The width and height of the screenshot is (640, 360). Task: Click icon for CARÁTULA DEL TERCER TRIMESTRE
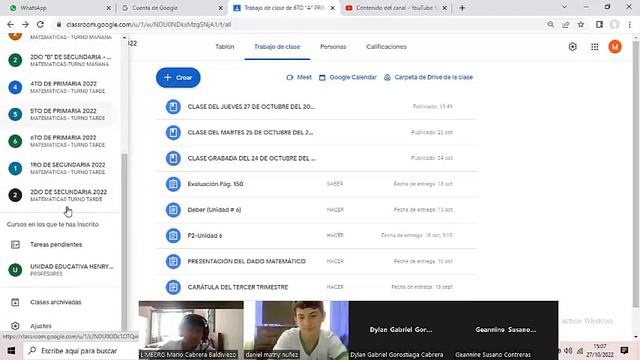tap(173, 287)
